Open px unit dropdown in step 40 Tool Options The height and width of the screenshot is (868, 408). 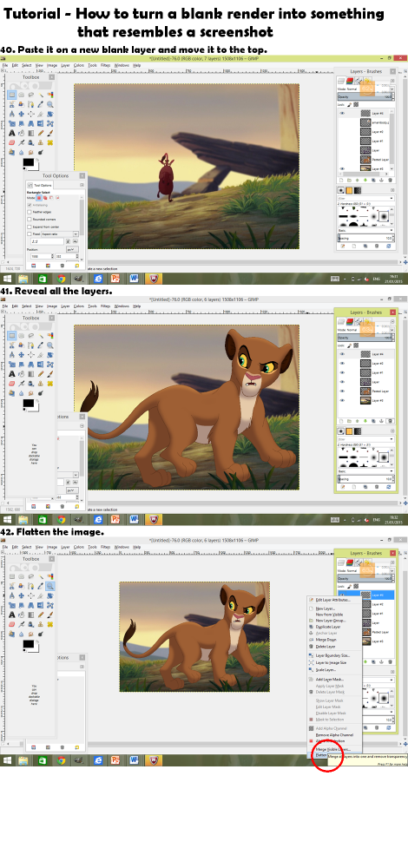tap(73, 250)
